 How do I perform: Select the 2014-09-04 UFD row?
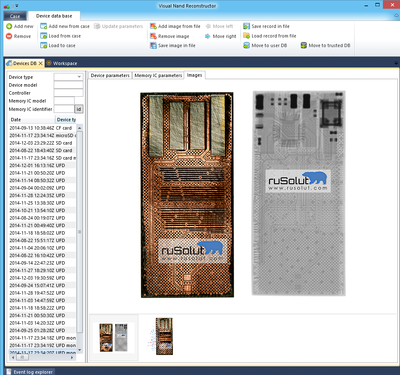(x=43, y=188)
